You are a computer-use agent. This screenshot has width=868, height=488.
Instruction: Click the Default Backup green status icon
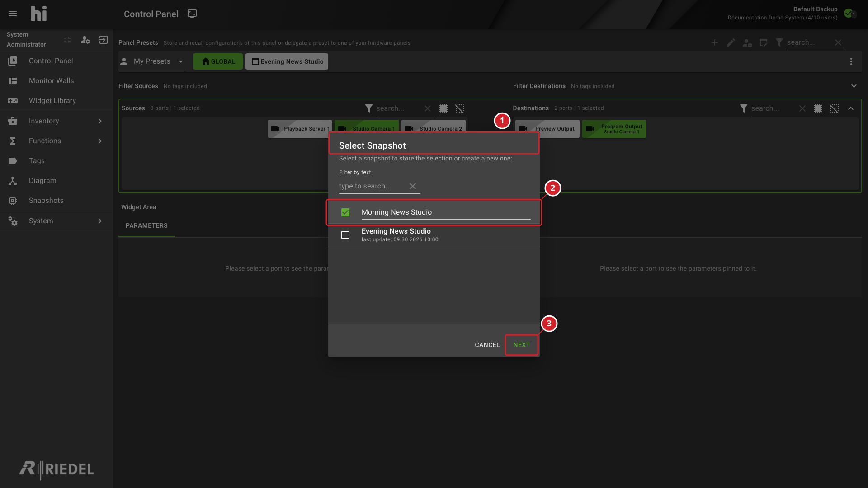click(849, 13)
